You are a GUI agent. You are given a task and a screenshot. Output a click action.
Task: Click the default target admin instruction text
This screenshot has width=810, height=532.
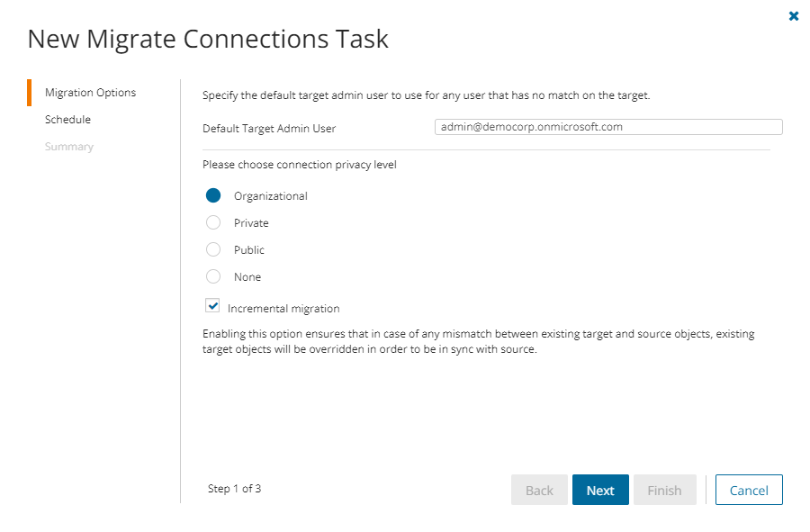[x=426, y=95]
